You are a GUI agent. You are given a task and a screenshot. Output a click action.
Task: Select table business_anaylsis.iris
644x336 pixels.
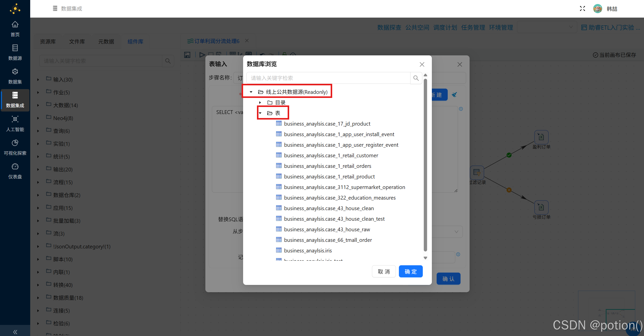(x=308, y=251)
